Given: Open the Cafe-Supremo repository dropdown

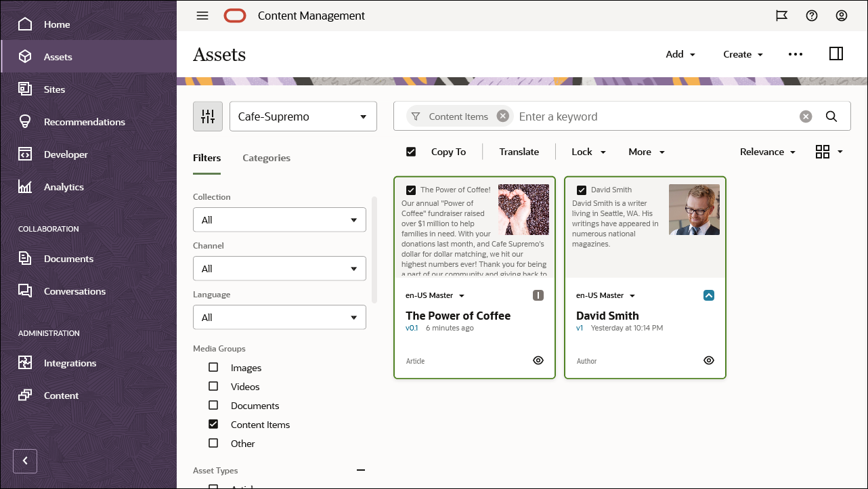Looking at the screenshot, I should click(303, 116).
